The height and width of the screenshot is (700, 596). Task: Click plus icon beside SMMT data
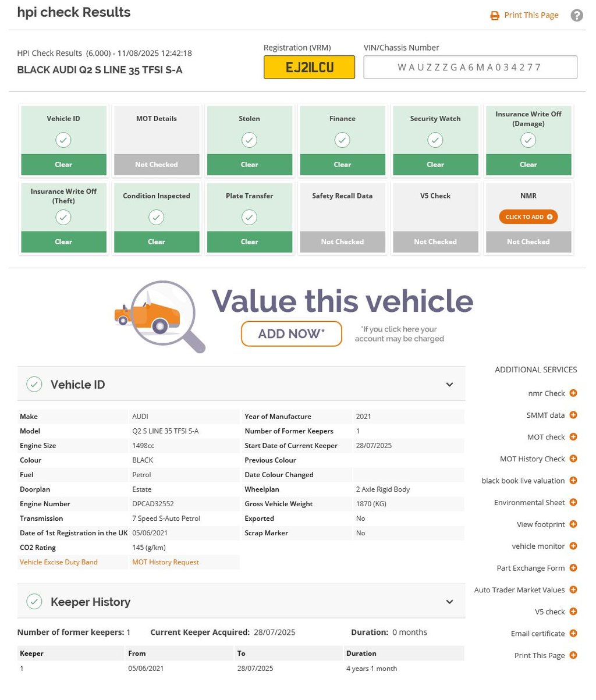click(573, 415)
